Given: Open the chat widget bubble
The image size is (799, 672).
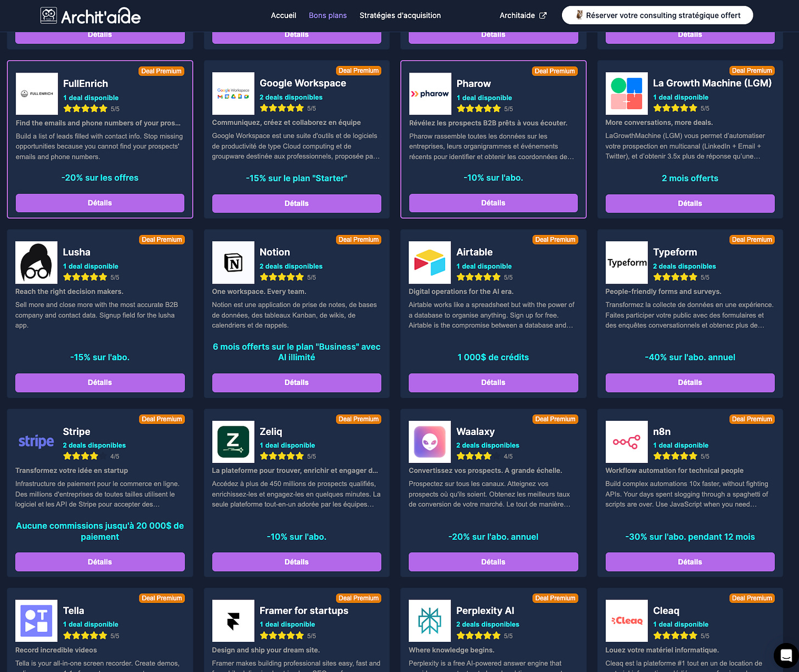Looking at the screenshot, I should click(786, 655).
